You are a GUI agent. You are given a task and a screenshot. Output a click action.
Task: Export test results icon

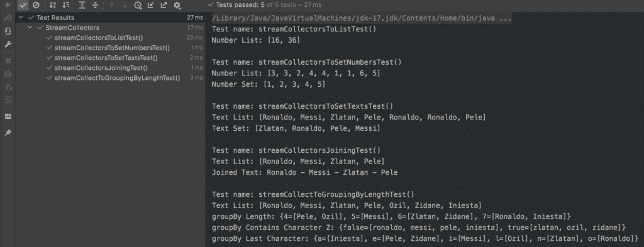pyautogui.click(x=164, y=5)
